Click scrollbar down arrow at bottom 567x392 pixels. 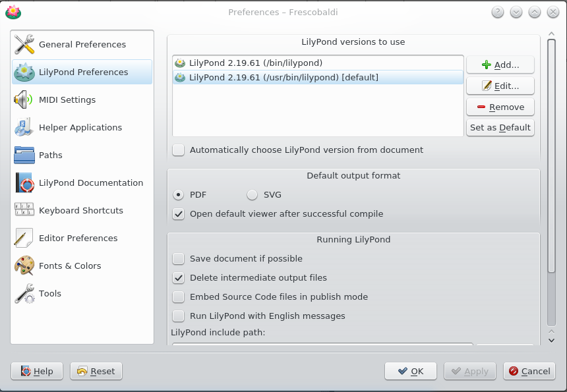[551, 341]
